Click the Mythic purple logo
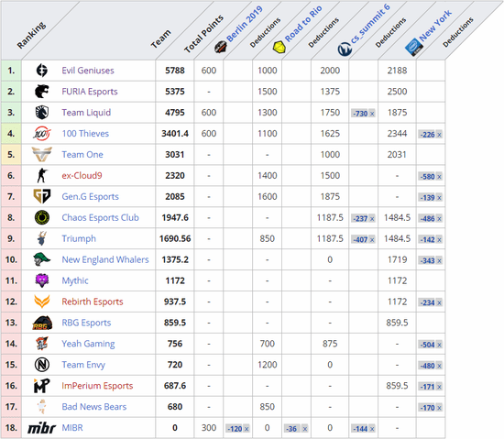Viewport: 504px width, 439px height. (x=42, y=280)
